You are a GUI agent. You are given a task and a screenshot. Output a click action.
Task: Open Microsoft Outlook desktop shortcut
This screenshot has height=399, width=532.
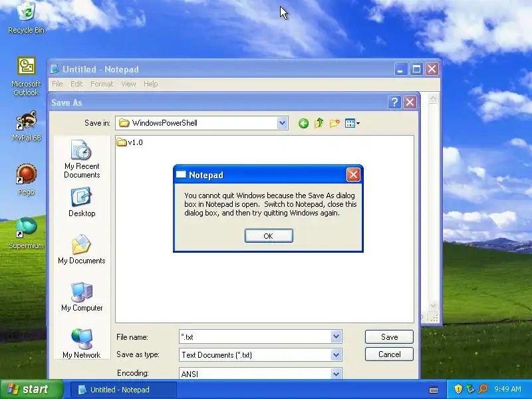(x=26, y=76)
